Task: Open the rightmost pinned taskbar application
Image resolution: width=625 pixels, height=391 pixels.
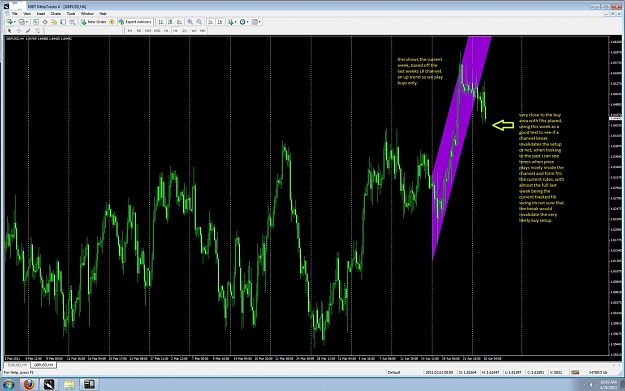Action: pos(89,384)
